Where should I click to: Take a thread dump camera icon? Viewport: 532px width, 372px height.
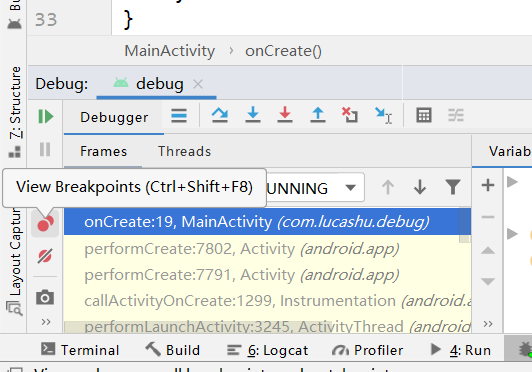[45, 298]
